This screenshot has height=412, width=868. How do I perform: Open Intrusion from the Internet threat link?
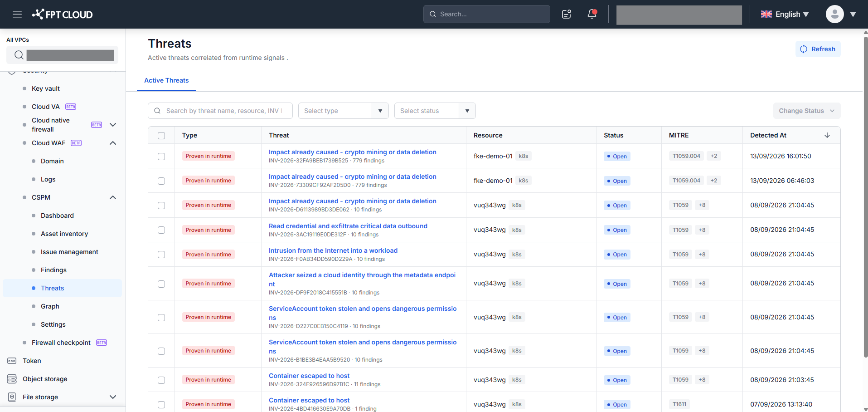click(x=333, y=250)
